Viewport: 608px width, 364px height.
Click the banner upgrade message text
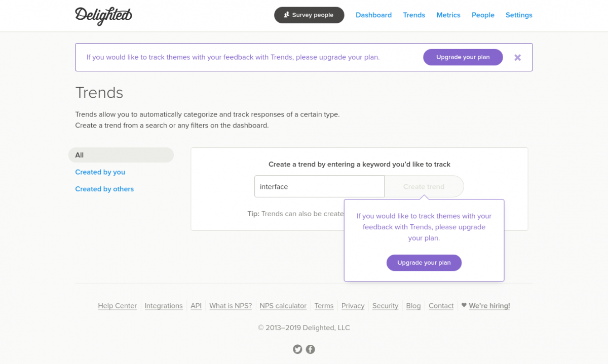click(233, 57)
